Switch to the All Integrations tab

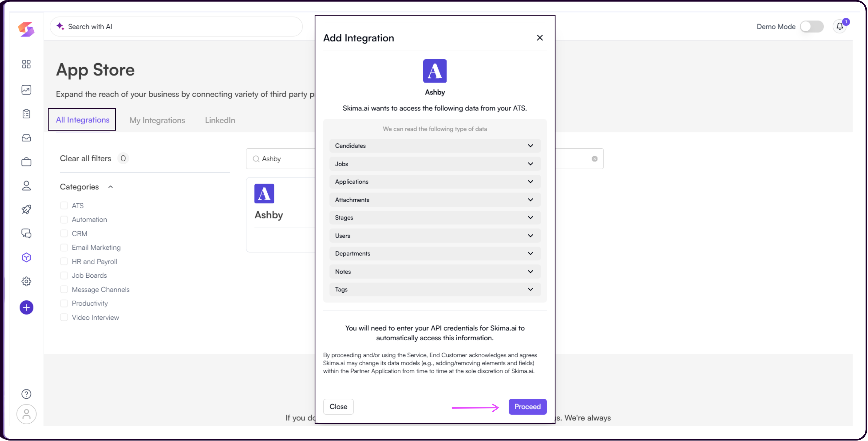coord(83,120)
